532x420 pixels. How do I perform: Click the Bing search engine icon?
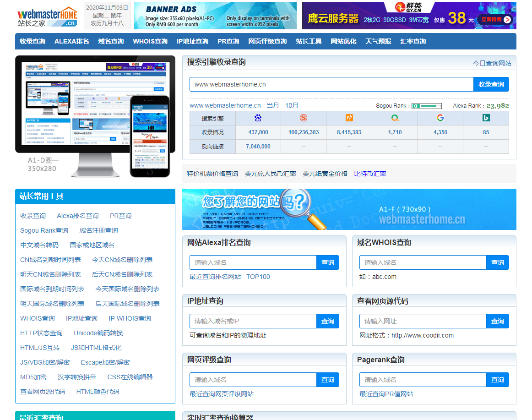(x=486, y=118)
